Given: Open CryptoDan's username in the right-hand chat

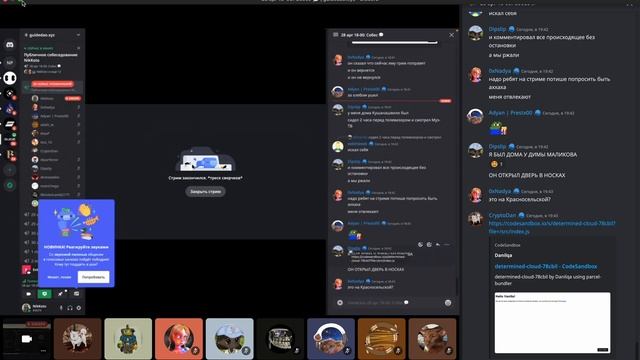Looking at the screenshot, I should pos(502,215).
